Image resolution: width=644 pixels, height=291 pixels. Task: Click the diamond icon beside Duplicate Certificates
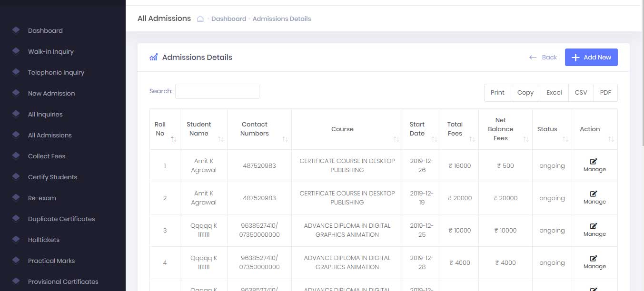coord(16,219)
